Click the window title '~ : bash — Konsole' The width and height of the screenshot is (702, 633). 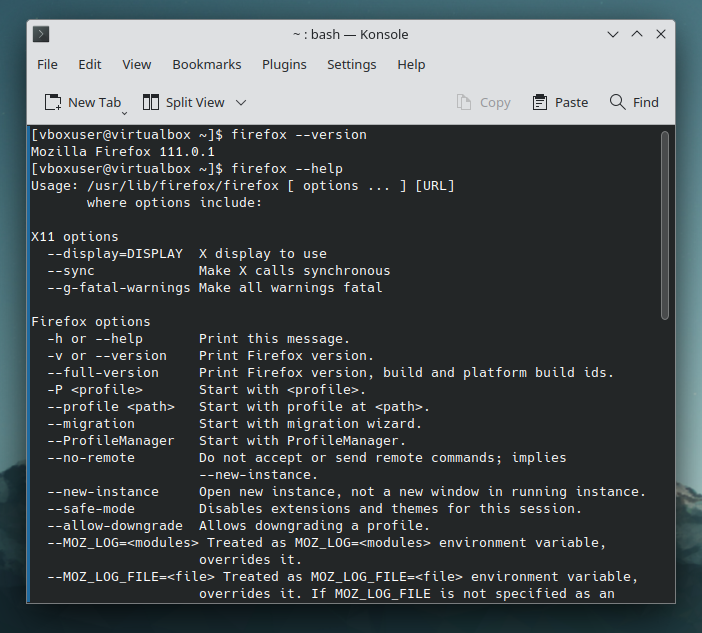(x=351, y=34)
